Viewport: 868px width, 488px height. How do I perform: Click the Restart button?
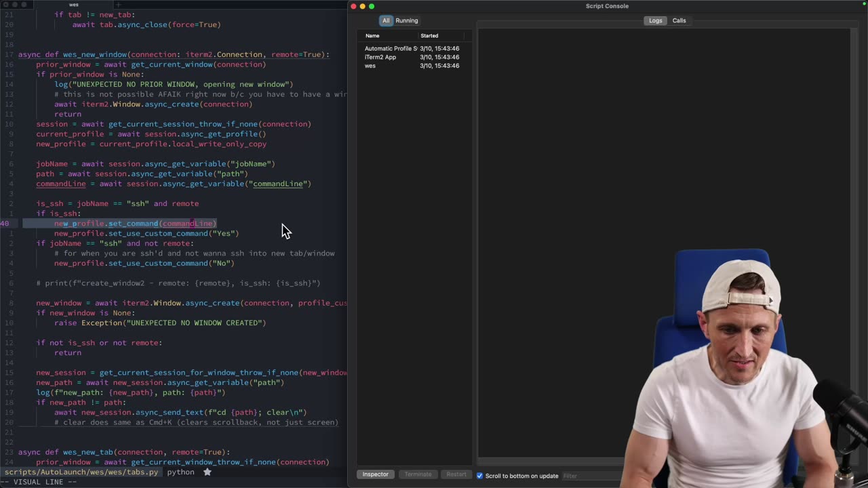(456, 474)
